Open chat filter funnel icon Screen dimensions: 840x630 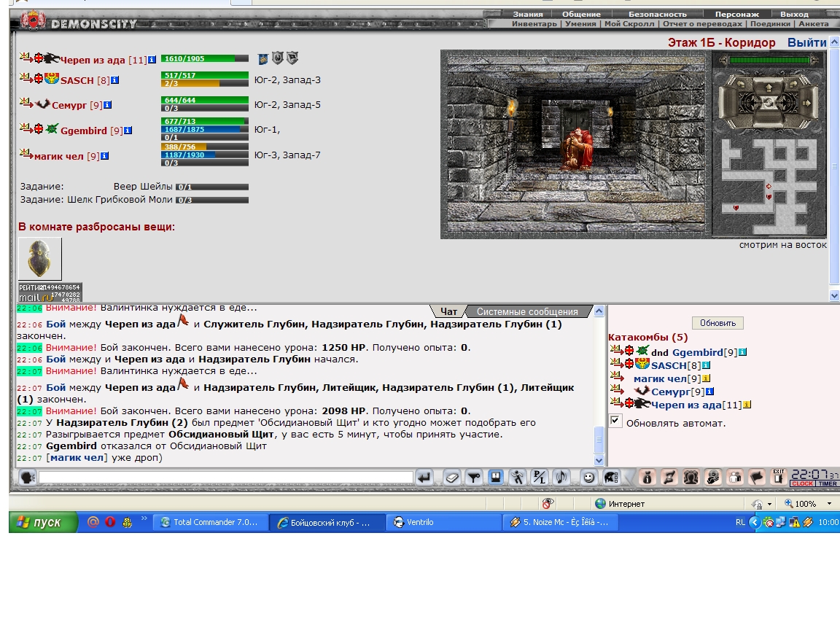[x=473, y=477]
